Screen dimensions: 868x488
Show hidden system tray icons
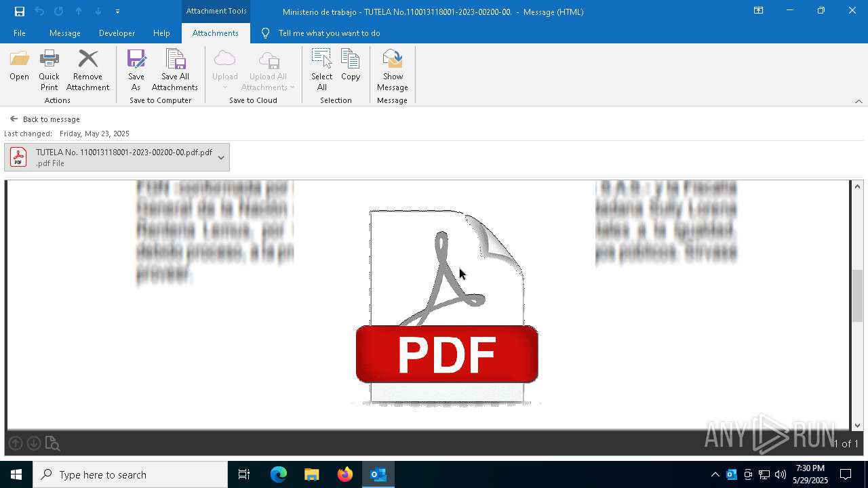715,474
